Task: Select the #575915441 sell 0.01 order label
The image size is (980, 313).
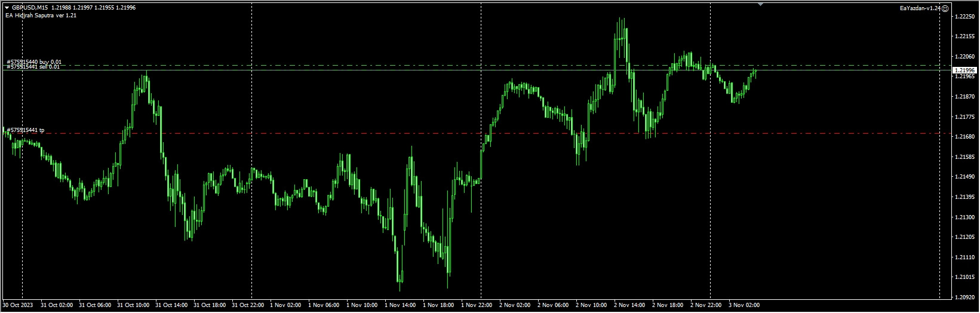Action: click(x=33, y=67)
